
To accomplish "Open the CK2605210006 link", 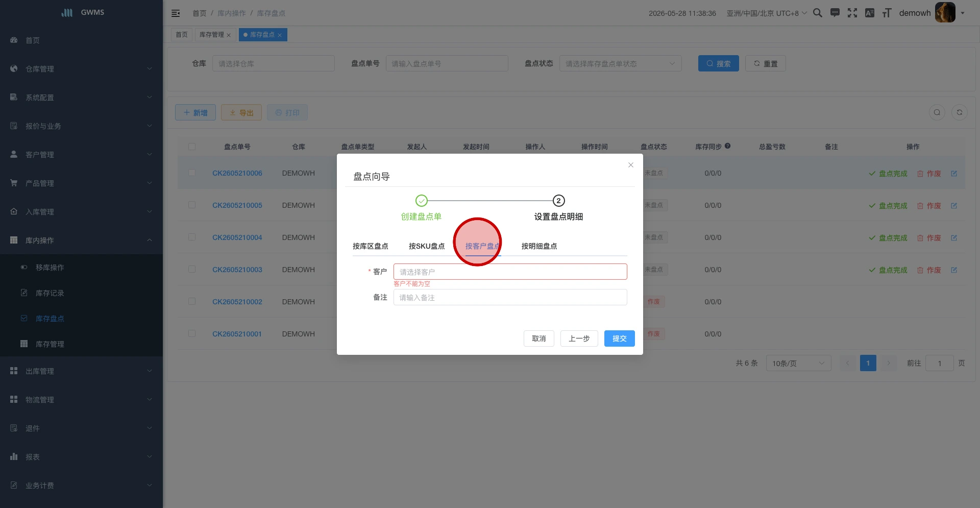I will (x=237, y=173).
